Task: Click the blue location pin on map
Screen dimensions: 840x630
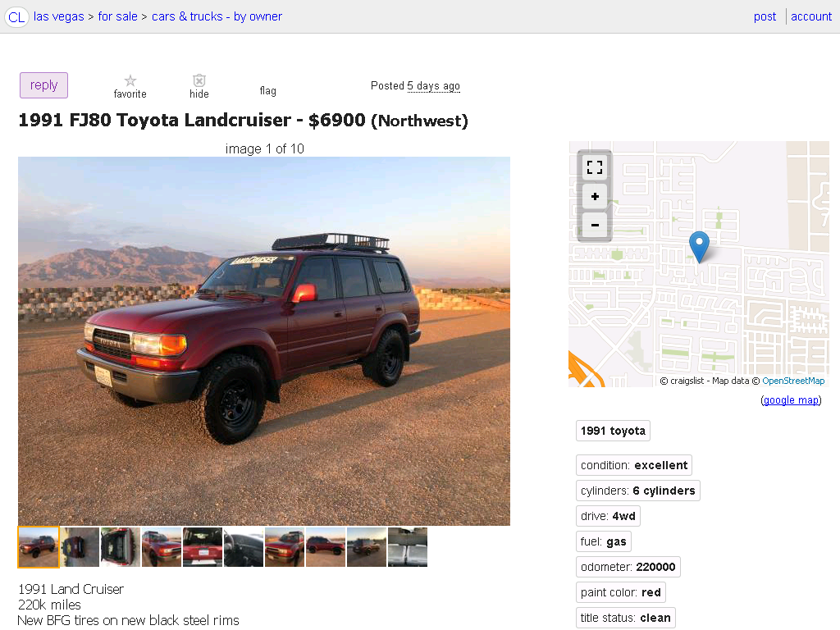Action: (699, 246)
